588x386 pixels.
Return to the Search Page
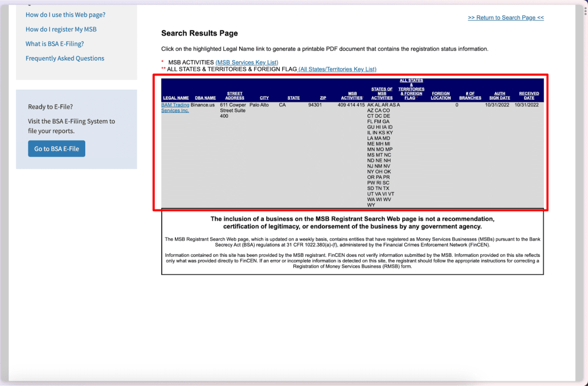click(506, 18)
